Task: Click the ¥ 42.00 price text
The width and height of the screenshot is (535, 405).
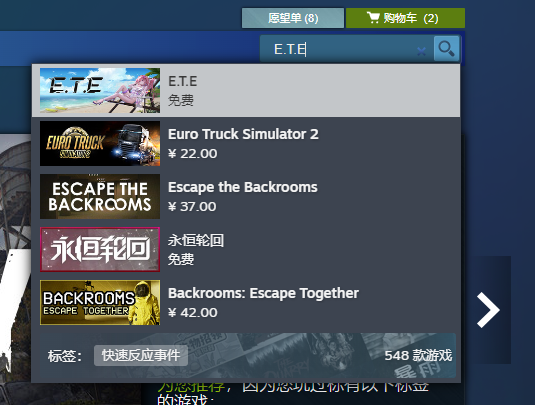Action: pos(193,313)
